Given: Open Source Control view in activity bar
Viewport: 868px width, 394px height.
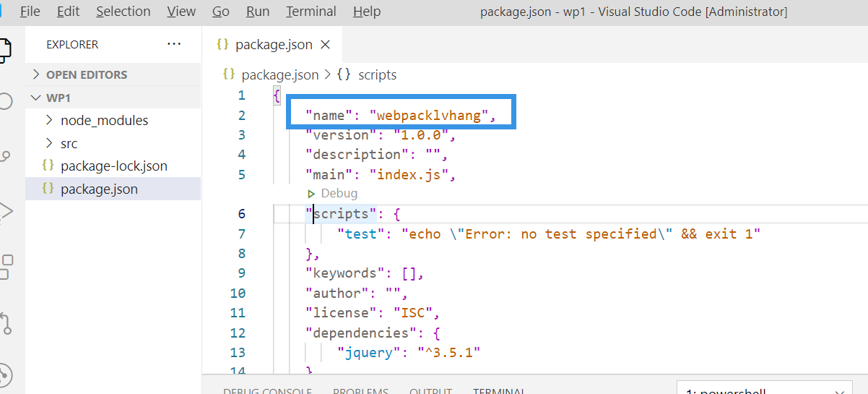Looking at the screenshot, I should click(x=4, y=155).
